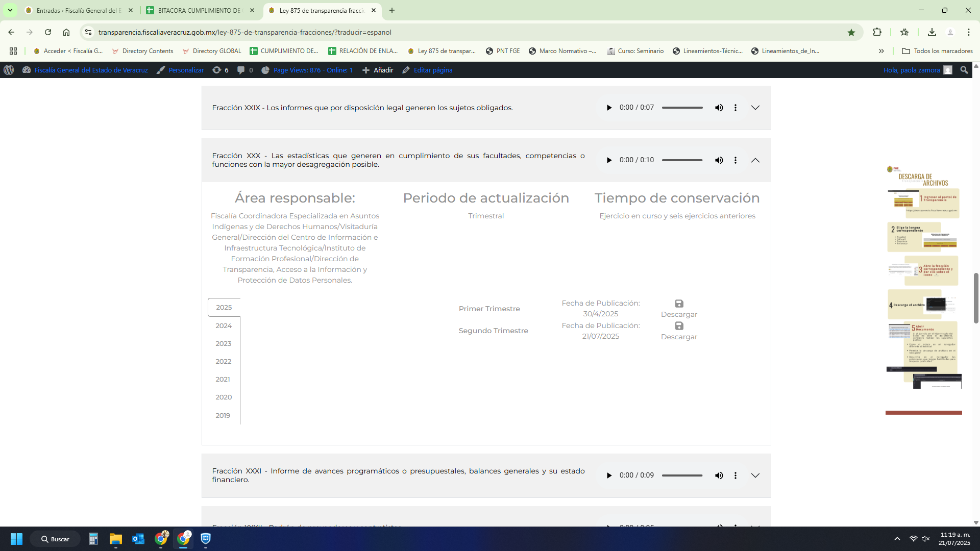Click the WordPress logo icon
Viewport: 980px width, 551px height.
tap(9, 70)
